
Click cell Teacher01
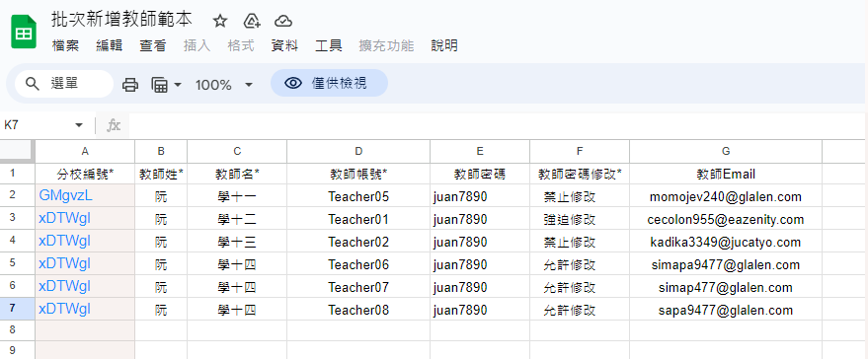(x=358, y=220)
